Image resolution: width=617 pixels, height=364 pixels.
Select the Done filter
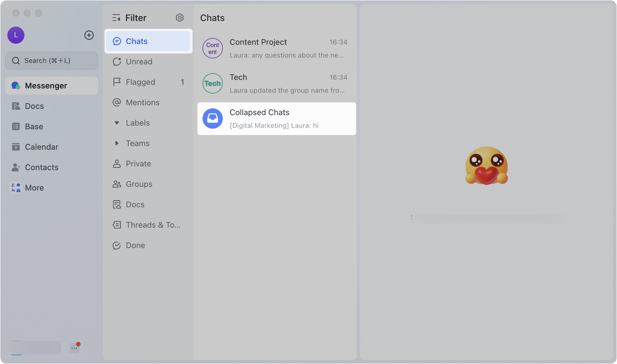148,245
